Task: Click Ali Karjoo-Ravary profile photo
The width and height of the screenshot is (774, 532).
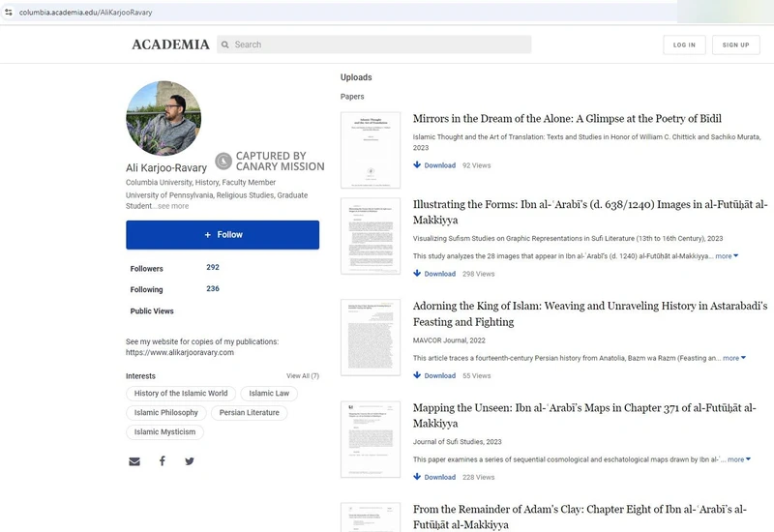Action: click(x=164, y=118)
